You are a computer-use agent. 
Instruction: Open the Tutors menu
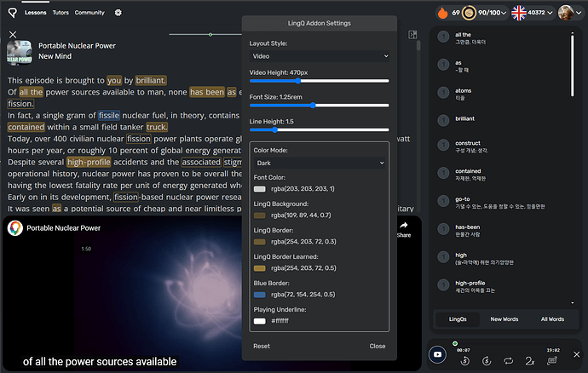click(x=61, y=13)
